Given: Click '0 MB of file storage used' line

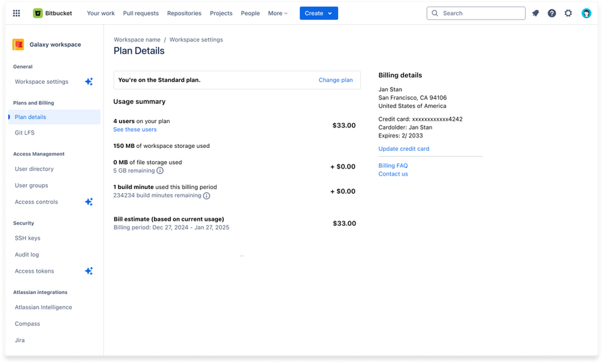Looking at the screenshot, I should coord(148,162).
